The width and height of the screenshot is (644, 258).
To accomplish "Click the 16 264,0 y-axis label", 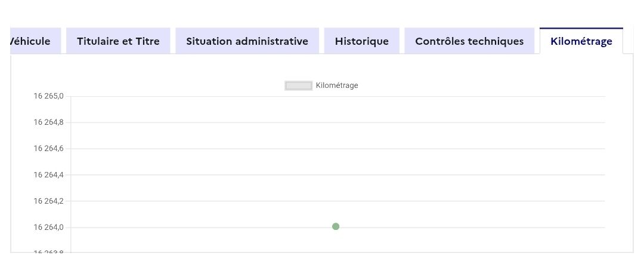I will tap(49, 227).
